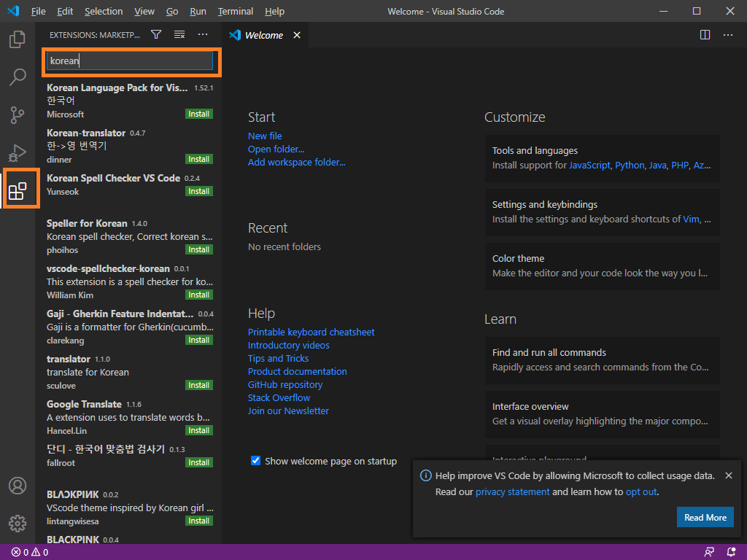747x560 pixels.
Task: Dismiss the usage data notification
Action: tap(729, 475)
